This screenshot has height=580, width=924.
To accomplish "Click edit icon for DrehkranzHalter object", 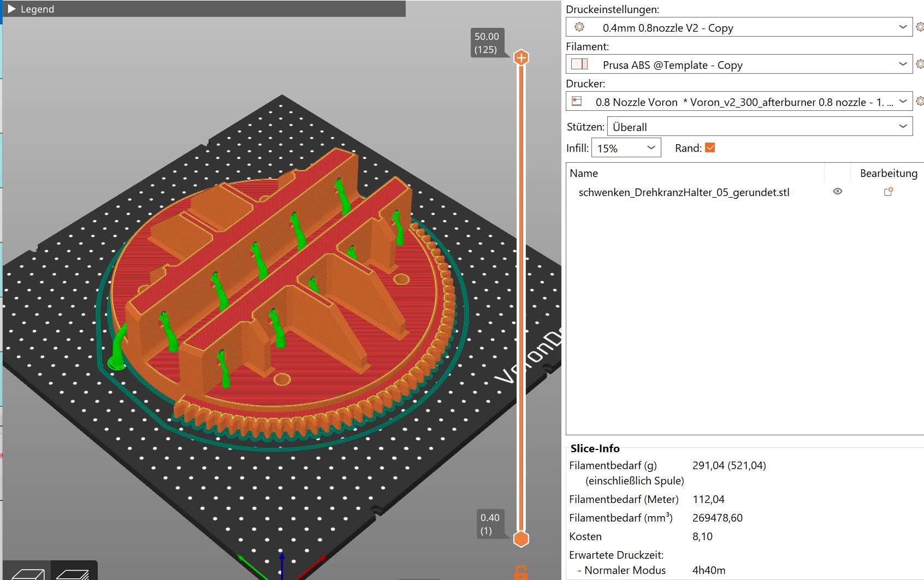I will [x=889, y=192].
